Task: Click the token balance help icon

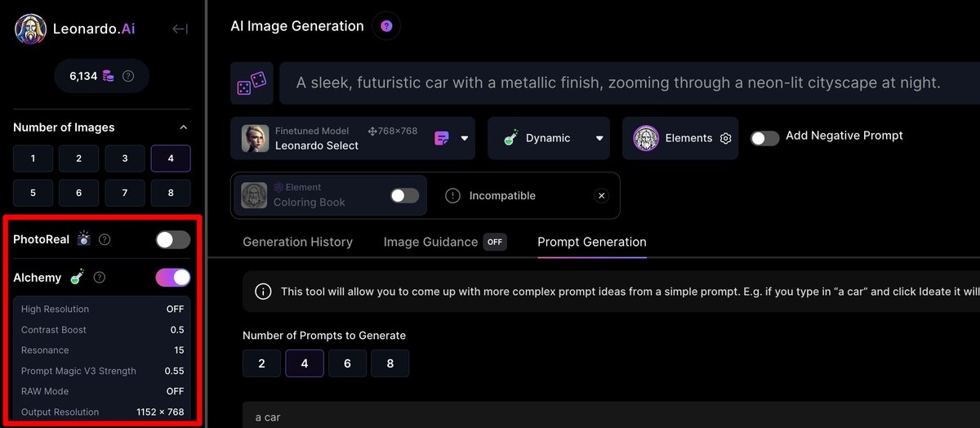Action: tap(128, 76)
